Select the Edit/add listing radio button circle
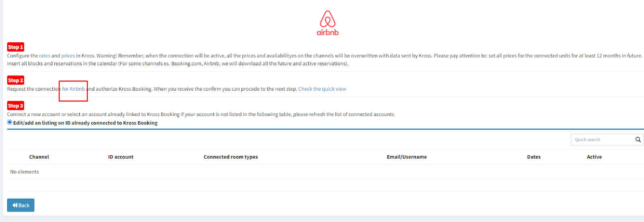The height and width of the screenshot is (222, 644). 10,122
